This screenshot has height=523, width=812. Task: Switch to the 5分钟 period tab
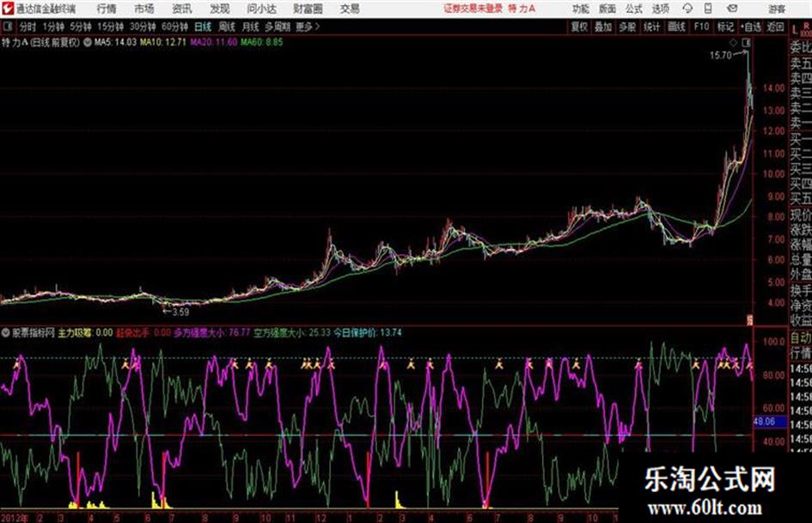pyautogui.click(x=80, y=27)
